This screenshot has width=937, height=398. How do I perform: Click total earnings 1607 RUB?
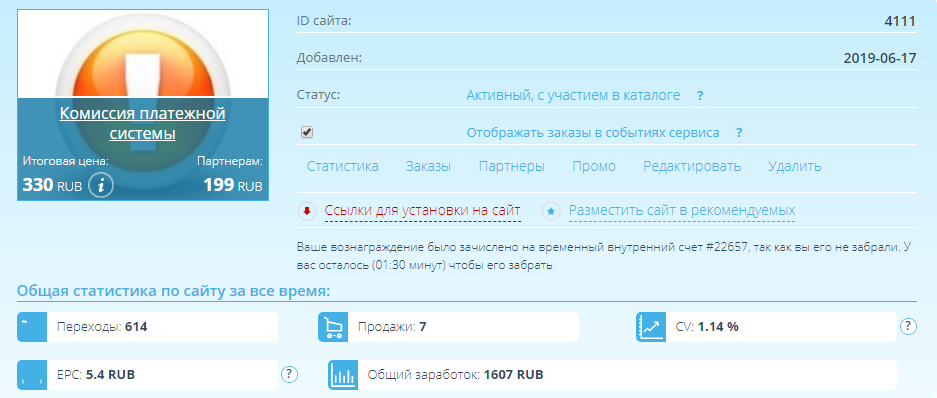coord(513,375)
